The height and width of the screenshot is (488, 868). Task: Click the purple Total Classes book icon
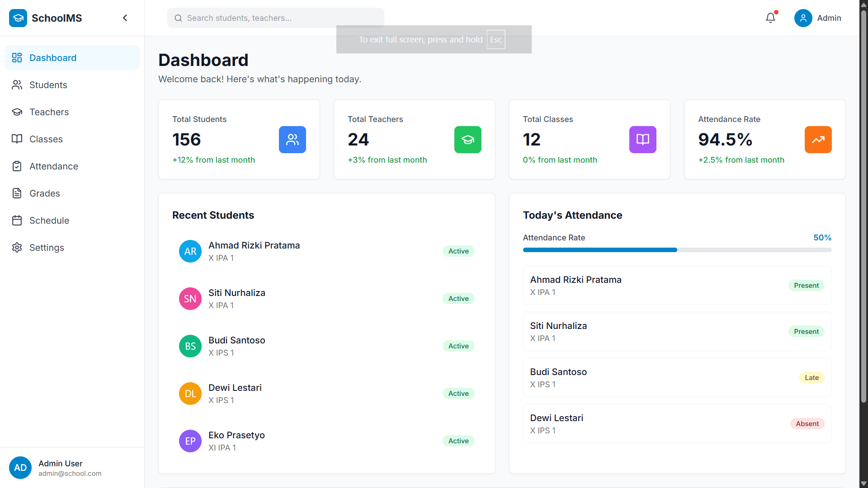coord(642,140)
